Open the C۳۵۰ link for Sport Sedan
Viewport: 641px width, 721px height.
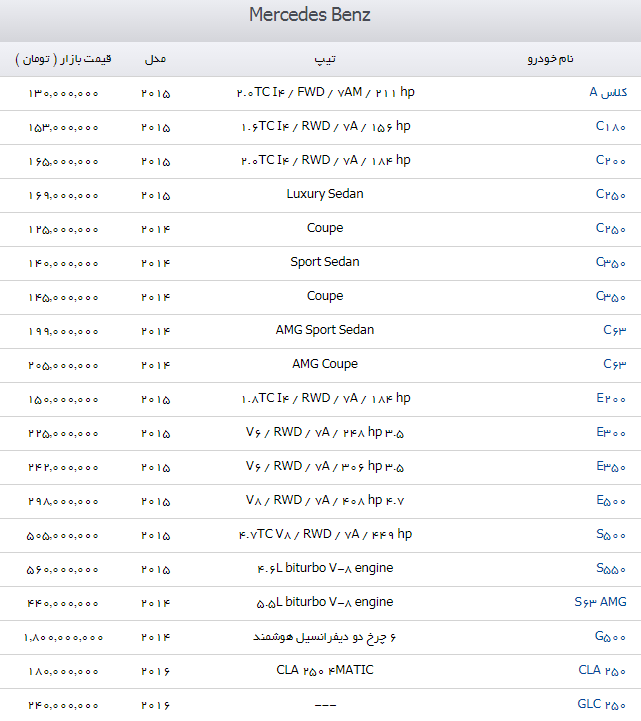pos(611,263)
